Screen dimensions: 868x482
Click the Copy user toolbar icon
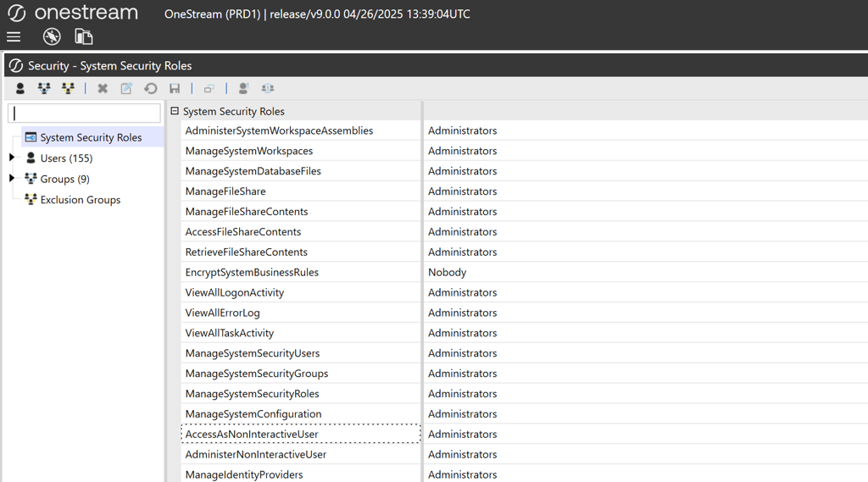pos(209,88)
